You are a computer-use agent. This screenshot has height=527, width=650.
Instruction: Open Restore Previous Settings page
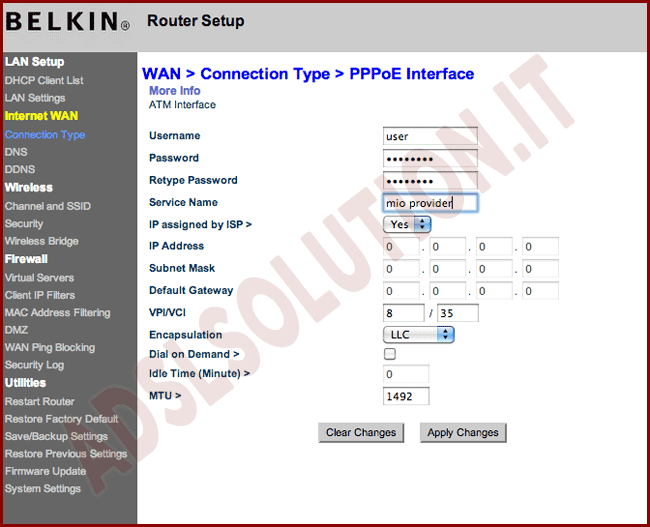tap(66, 454)
